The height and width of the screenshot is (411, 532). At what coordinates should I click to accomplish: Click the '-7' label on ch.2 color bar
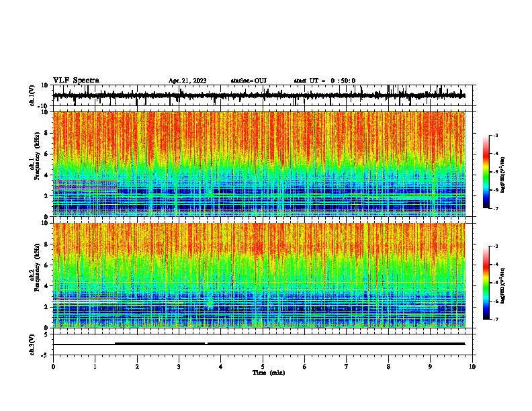click(496, 319)
